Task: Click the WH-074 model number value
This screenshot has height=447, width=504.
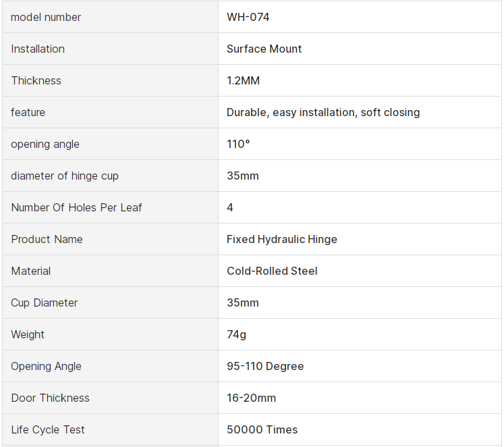Action: (x=248, y=17)
